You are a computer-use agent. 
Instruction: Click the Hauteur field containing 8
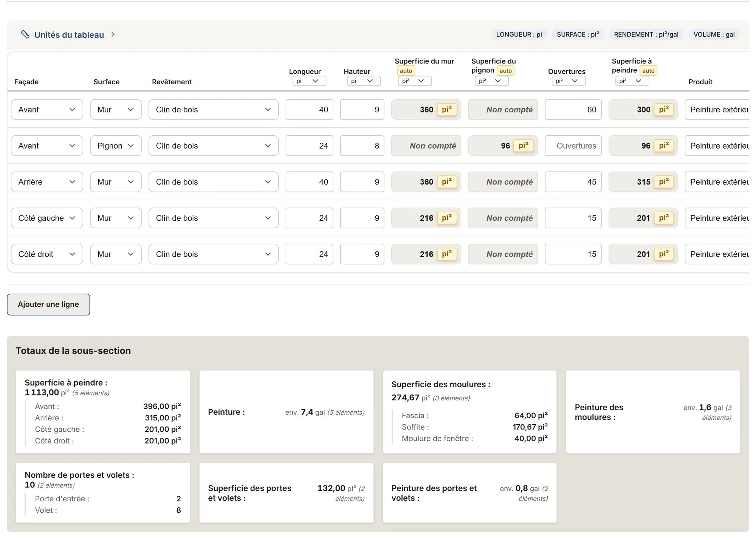pos(362,146)
